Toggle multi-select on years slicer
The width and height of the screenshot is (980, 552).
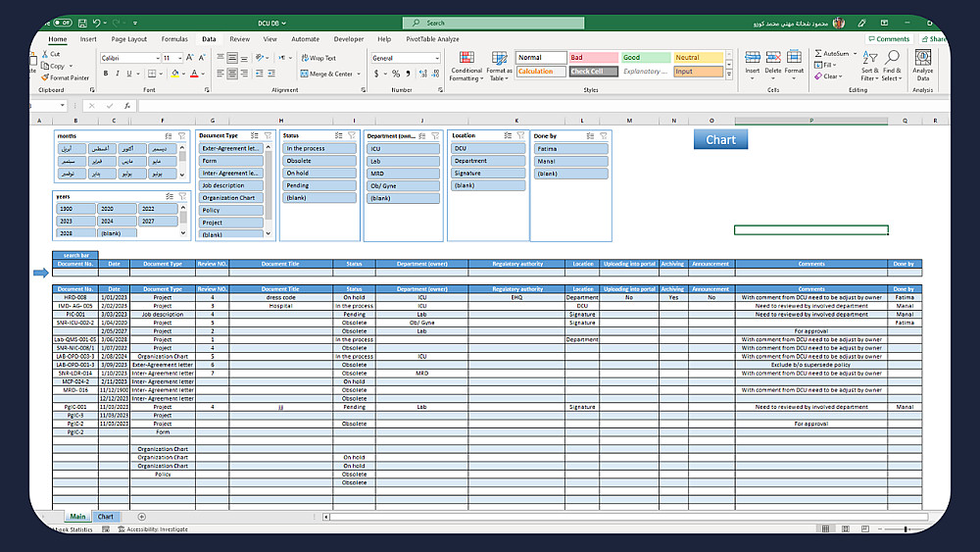[x=170, y=196]
